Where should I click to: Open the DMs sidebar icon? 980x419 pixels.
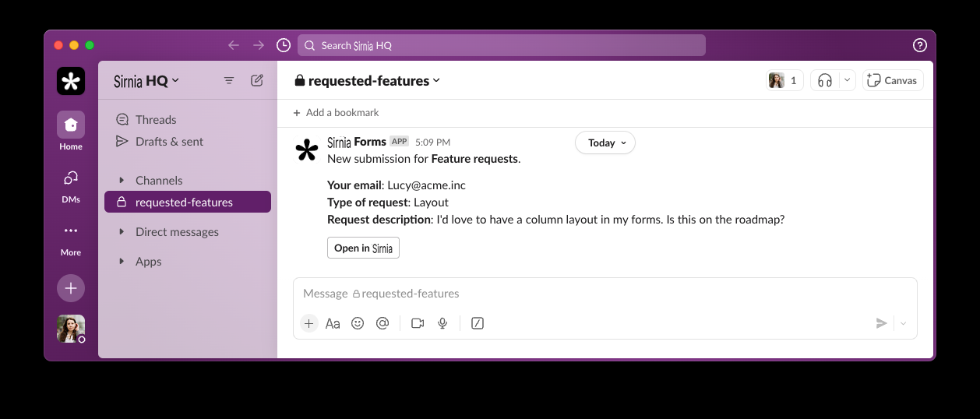pyautogui.click(x=71, y=178)
